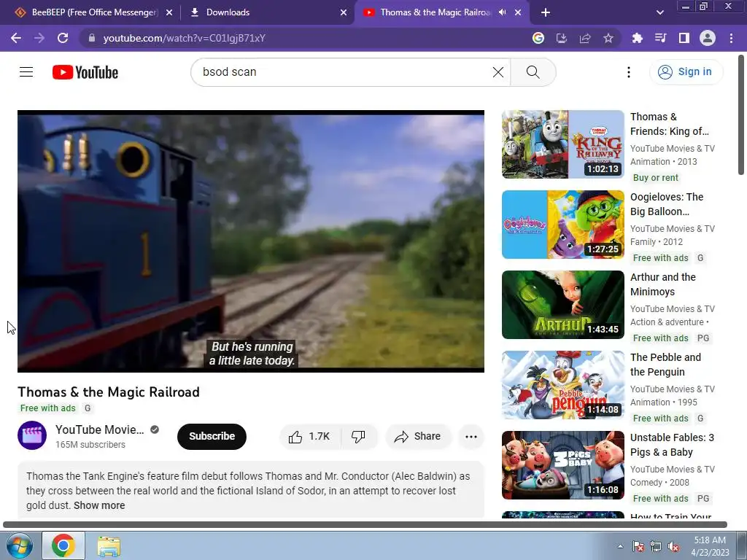The width and height of the screenshot is (747, 560).
Task: Open the tab search dropdown chevron
Action: pyautogui.click(x=659, y=12)
